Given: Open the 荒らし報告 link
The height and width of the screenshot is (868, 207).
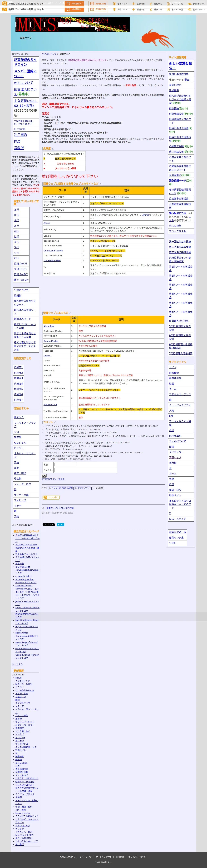Looking at the screenshot, I should click(x=175, y=226).
